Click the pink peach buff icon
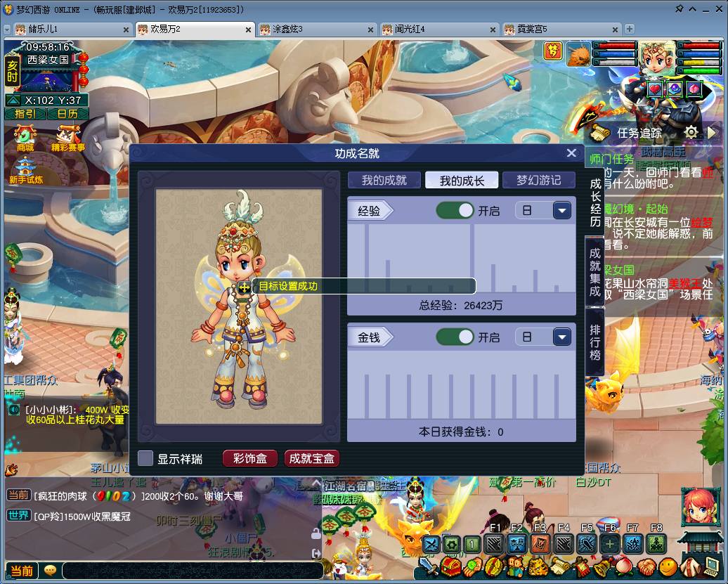728x584 pixels. point(694,89)
